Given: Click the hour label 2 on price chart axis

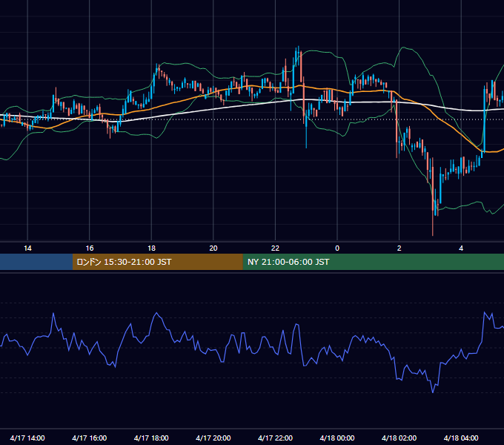Looking at the screenshot, I should tap(399, 248).
